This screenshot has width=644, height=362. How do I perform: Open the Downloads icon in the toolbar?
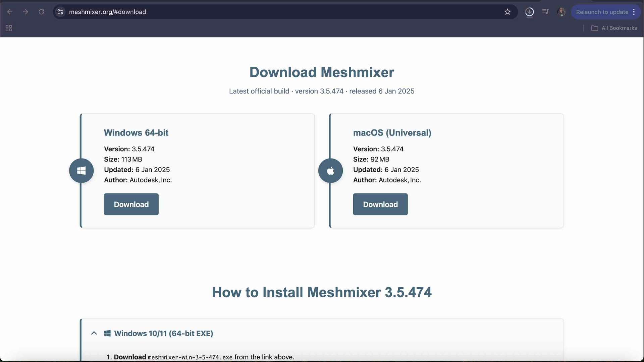529,12
